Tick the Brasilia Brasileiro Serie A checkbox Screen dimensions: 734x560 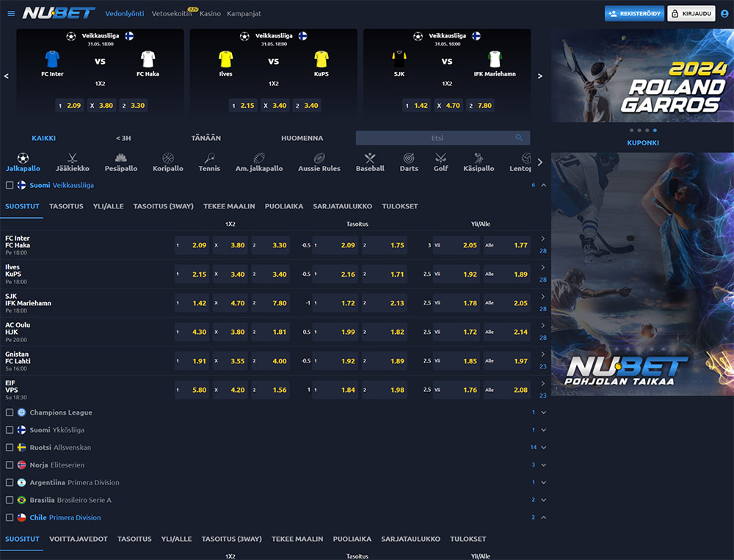click(10, 500)
